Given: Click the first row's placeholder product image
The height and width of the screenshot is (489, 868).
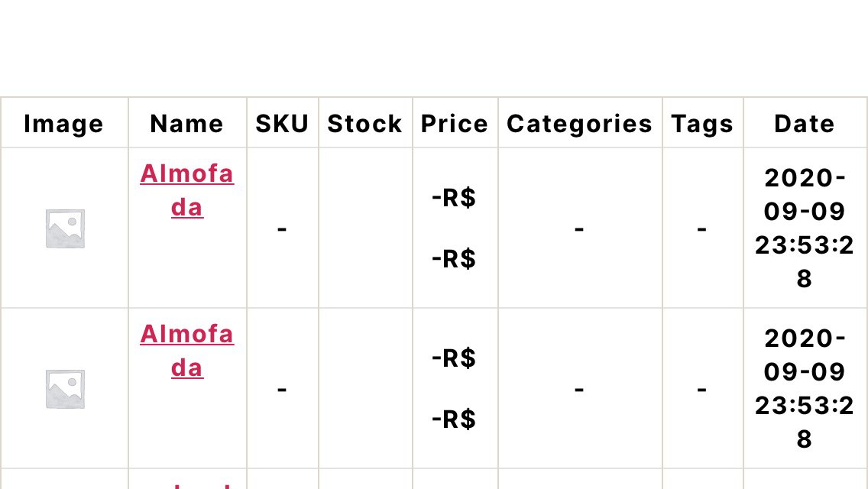Looking at the screenshot, I should [x=65, y=228].
